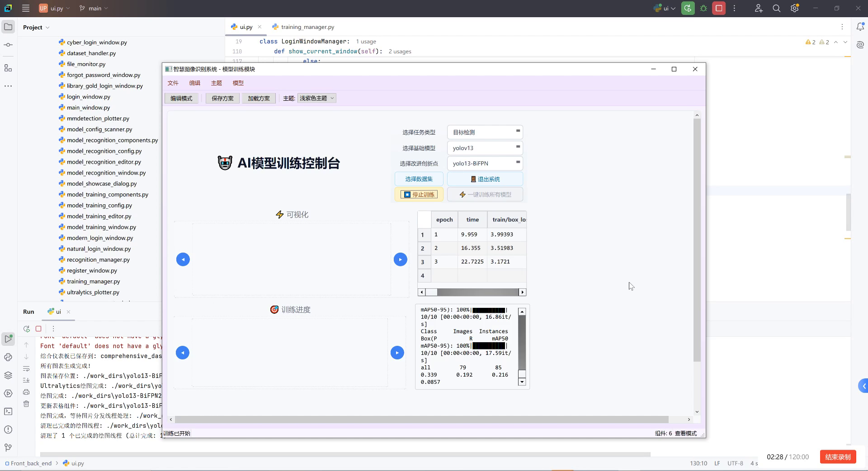Click the main panel vertical scrollbar
The image size is (868, 471).
(697, 240)
